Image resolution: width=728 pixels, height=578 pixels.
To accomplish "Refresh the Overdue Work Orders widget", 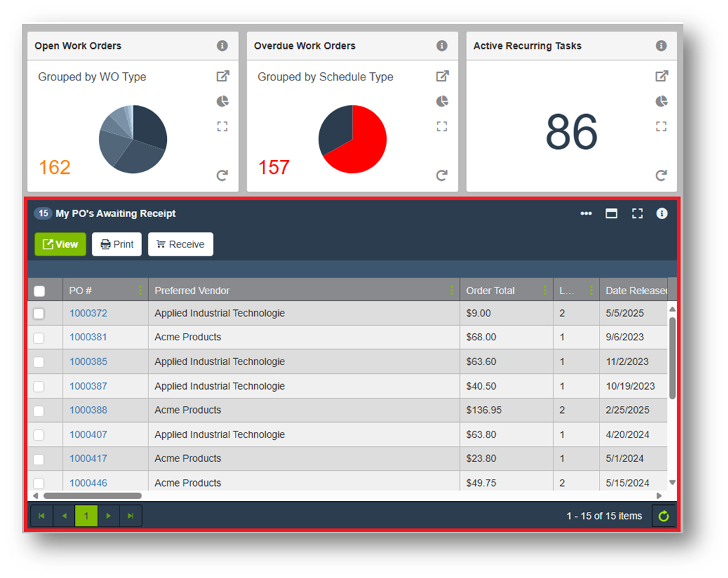I will (442, 175).
